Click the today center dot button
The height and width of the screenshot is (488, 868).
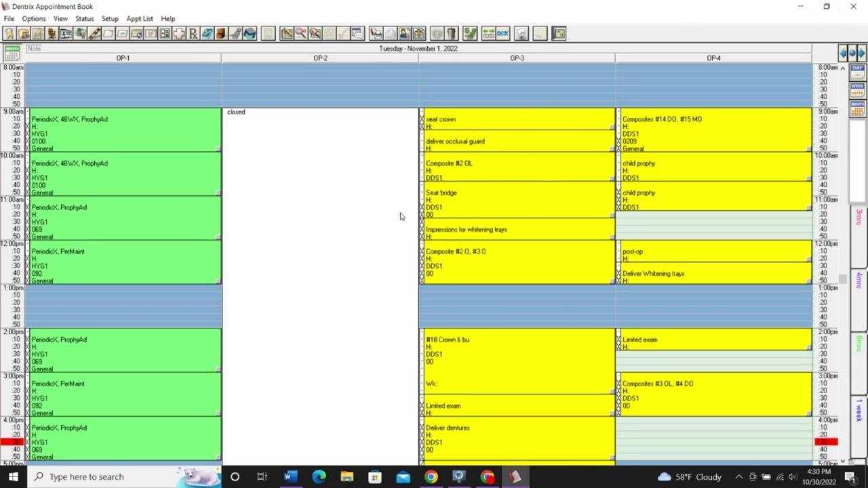coord(852,53)
